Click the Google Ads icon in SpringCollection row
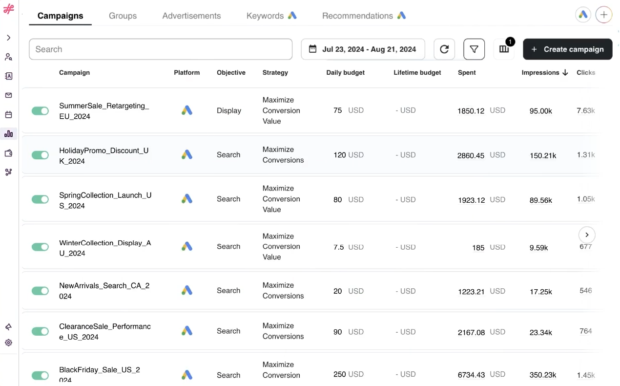The image size is (620, 386). pyautogui.click(x=187, y=199)
